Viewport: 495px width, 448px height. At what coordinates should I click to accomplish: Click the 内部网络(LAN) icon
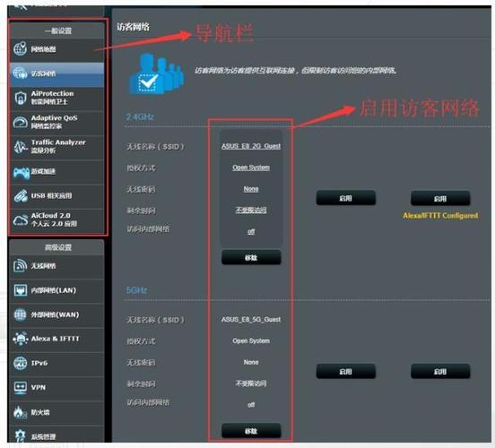21,290
